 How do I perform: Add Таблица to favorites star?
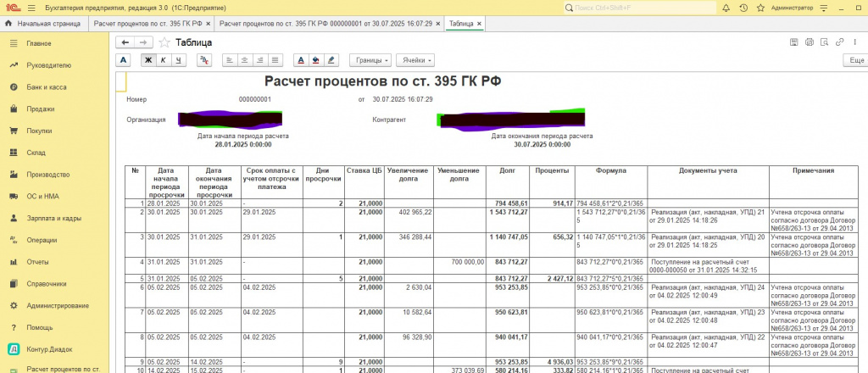tap(164, 42)
